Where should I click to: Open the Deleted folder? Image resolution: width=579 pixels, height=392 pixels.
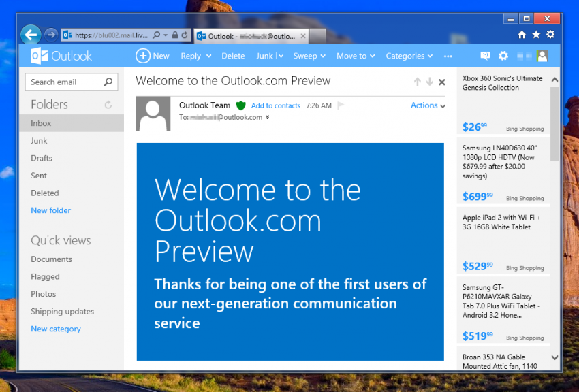45,193
